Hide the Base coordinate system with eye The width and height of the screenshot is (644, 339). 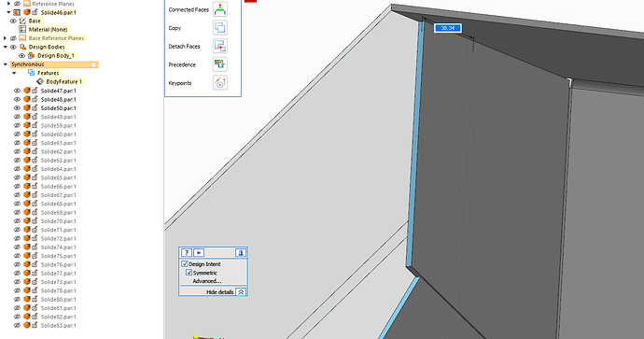tap(13, 21)
